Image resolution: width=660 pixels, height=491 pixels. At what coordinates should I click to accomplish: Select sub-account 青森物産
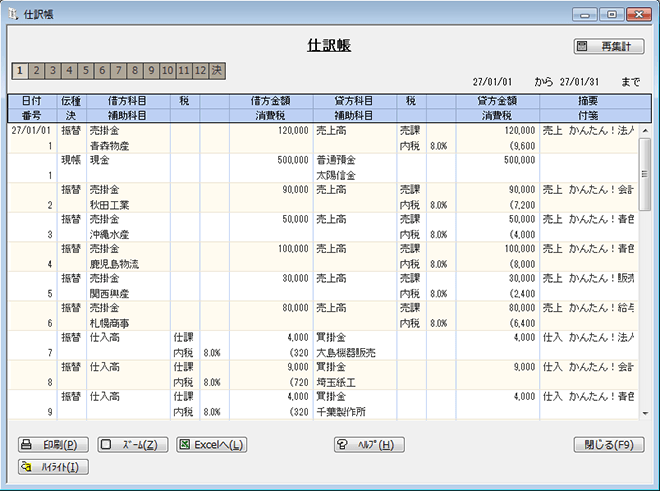(109, 146)
